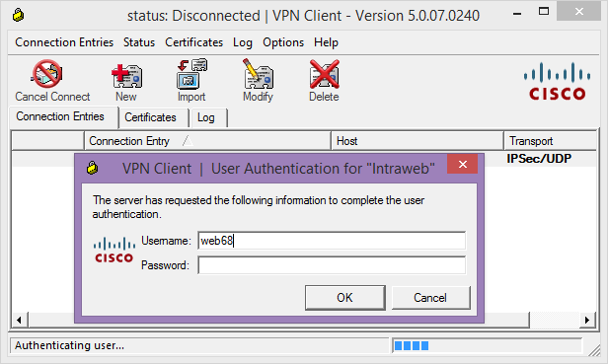Click into the Password field
This screenshot has height=364, width=608.
point(332,265)
